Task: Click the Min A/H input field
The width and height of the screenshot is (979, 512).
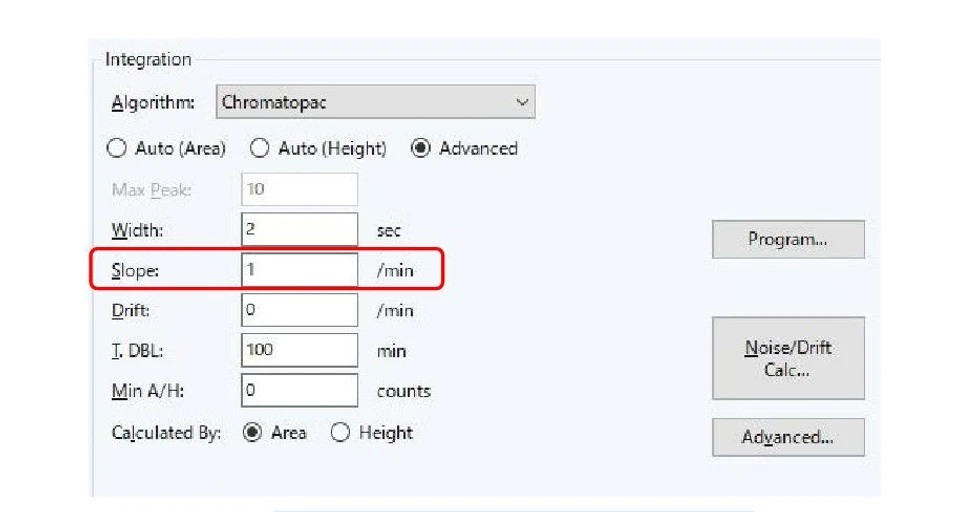Action: click(x=299, y=390)
